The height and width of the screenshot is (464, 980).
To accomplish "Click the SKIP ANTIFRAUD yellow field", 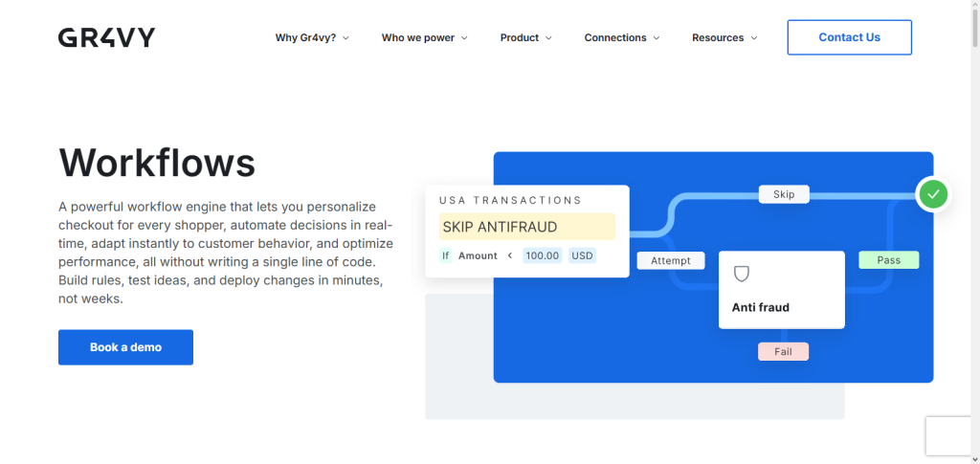I will pos(527,227).
